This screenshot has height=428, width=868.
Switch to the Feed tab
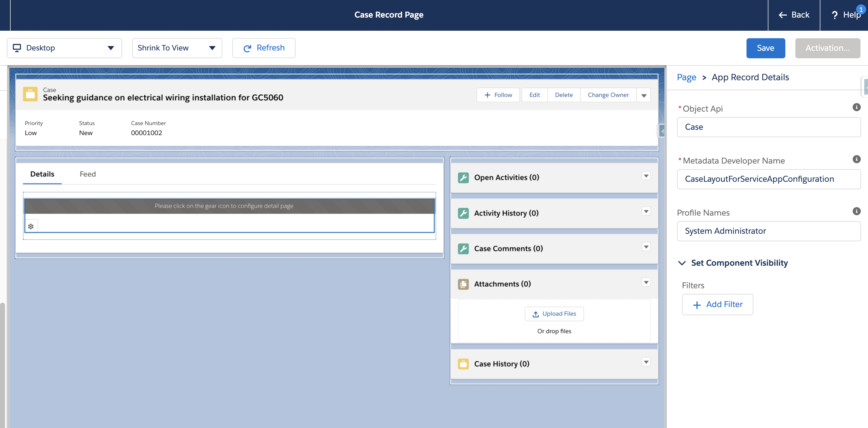click(87, 174)
